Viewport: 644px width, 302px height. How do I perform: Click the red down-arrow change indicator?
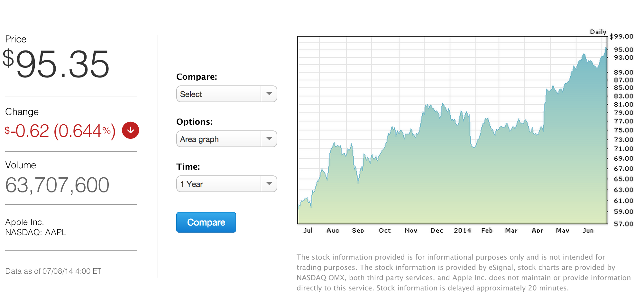click(130, 130)
